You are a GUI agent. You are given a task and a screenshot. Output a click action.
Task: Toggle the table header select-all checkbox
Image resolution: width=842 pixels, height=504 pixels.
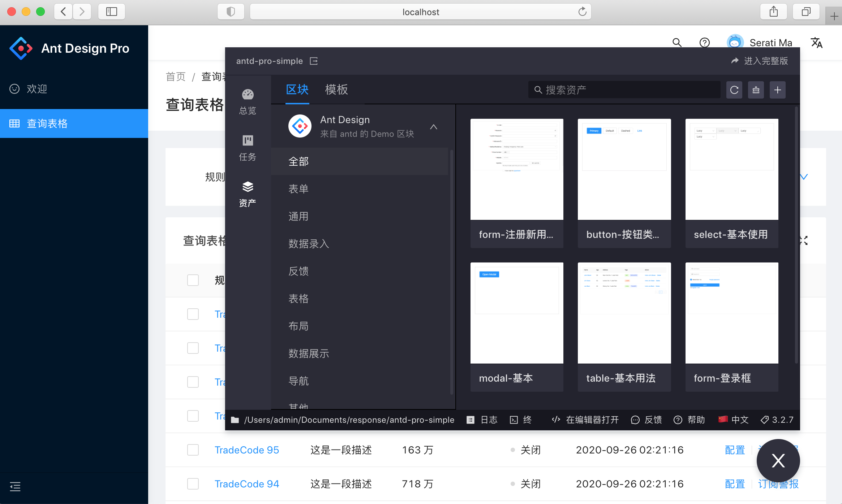(x=193, y=280)
